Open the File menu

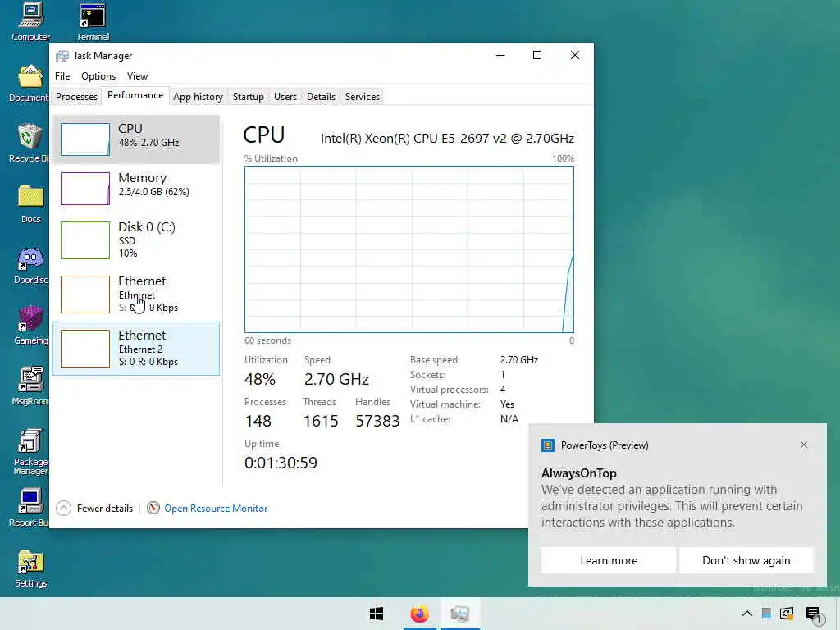pyautogui.click(x=62, y=76)
